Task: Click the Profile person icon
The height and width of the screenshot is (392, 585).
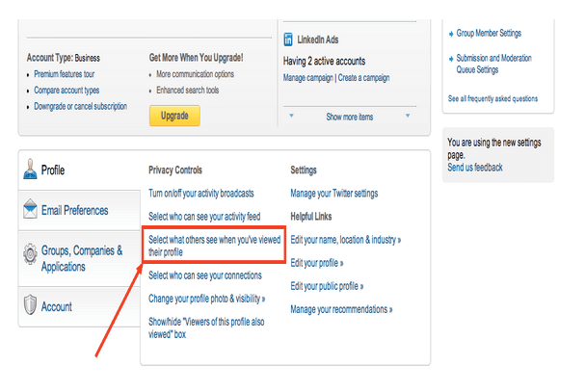Action: click(x=30, y=169)
